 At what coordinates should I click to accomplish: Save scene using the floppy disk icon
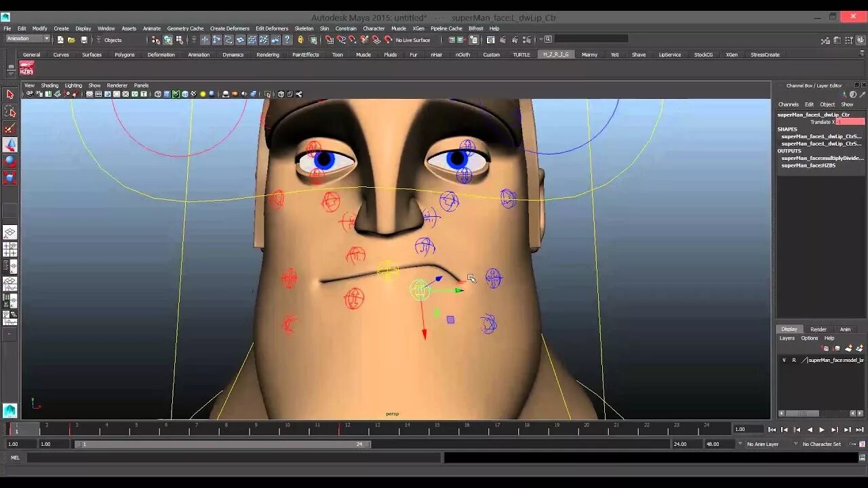pos(83,40)
